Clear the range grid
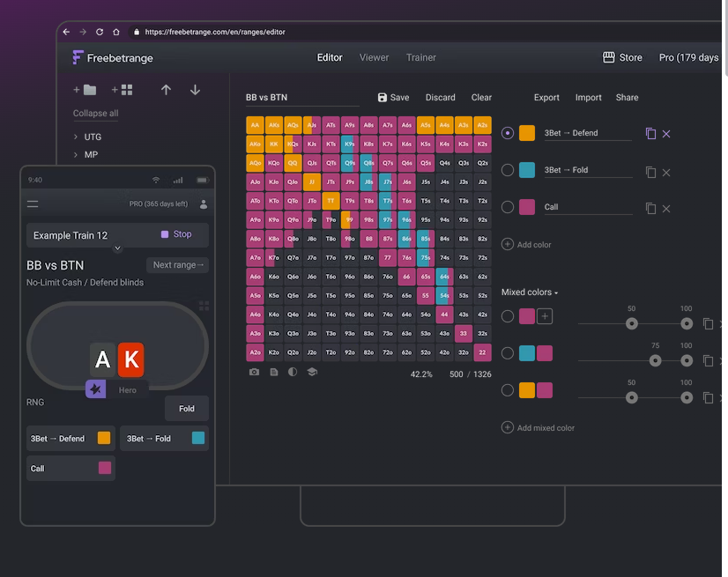The height and width of the screenshot is (577, 728). (x=481, y=98)
